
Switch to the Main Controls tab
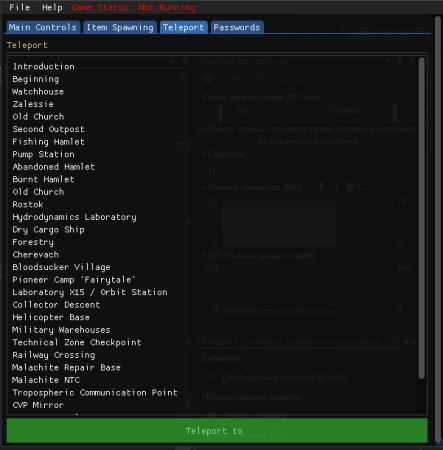pos(43,27)
